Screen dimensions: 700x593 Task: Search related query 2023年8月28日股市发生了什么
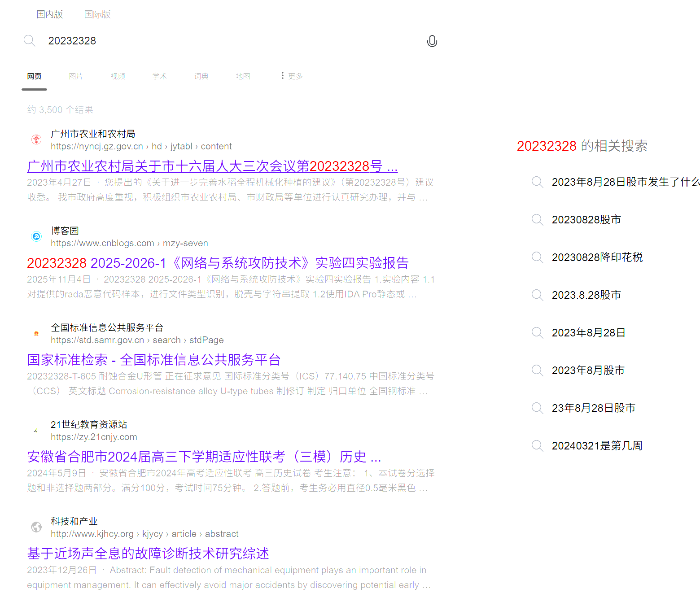[624, 182]
